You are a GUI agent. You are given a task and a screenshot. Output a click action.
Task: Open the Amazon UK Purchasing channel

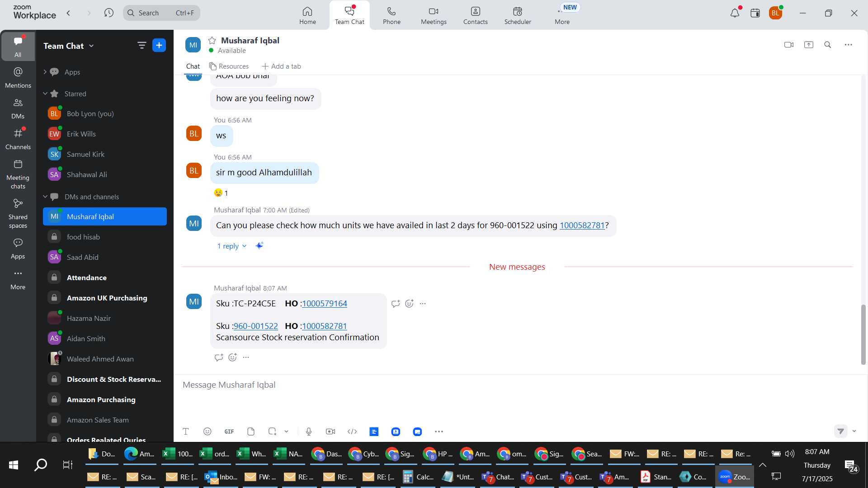click(x=105, y=298)
